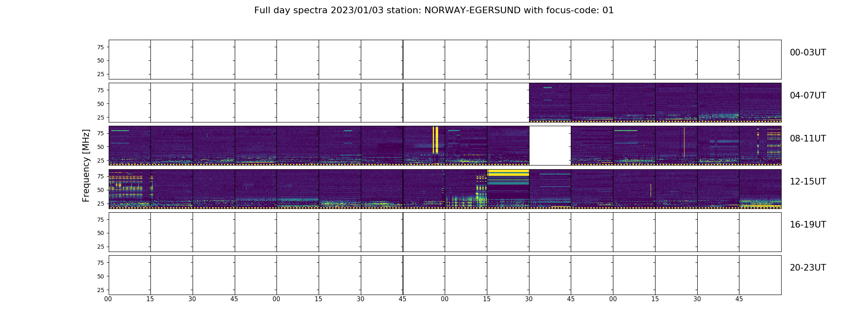868x331 pixels.
Task: Select the '08-11UT' row label
Action: [808, 139]
